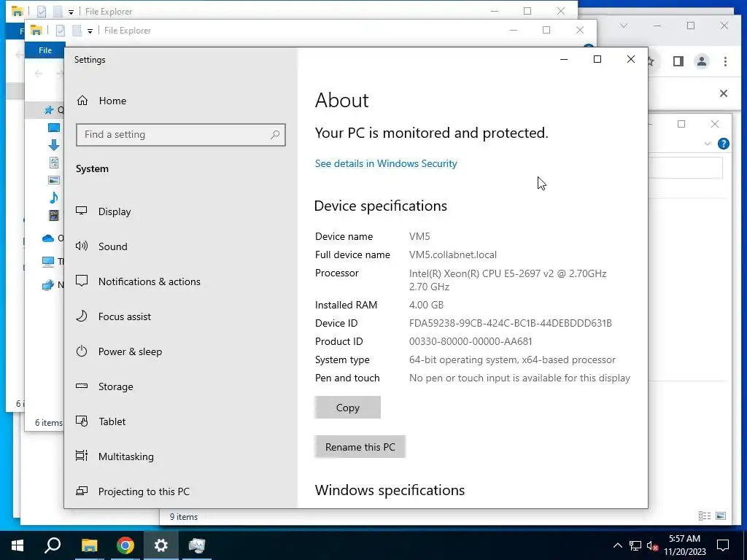Open File Explorer from the taskbar
The width and height of the screenshot is (747, 560).
pos(89,545)
